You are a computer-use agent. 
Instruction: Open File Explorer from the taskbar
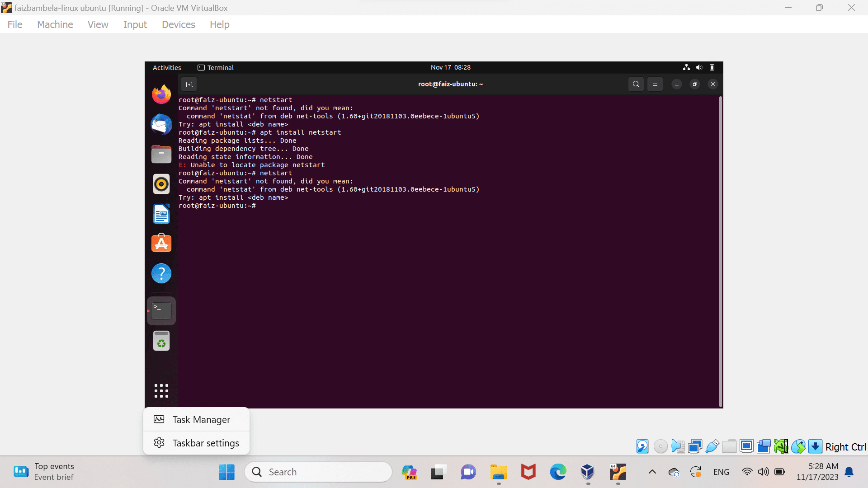(x=499, y=472)
